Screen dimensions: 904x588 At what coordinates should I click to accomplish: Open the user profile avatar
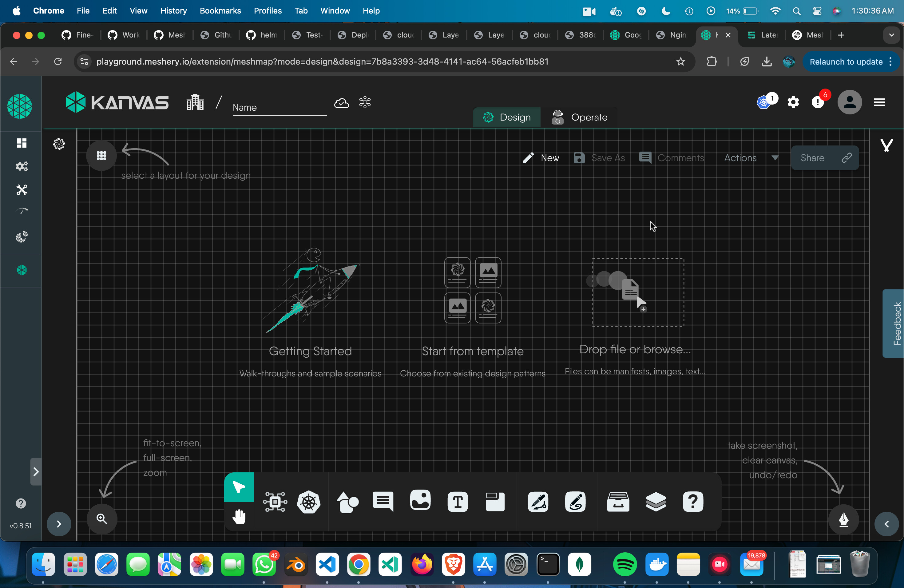(x=850, y=102)
